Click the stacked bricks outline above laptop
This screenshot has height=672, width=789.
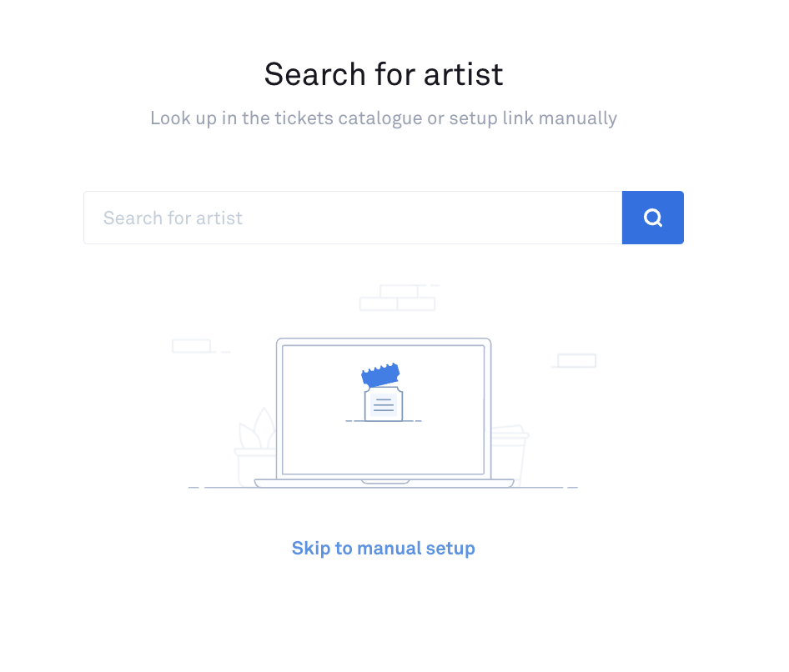pos(398,298)
